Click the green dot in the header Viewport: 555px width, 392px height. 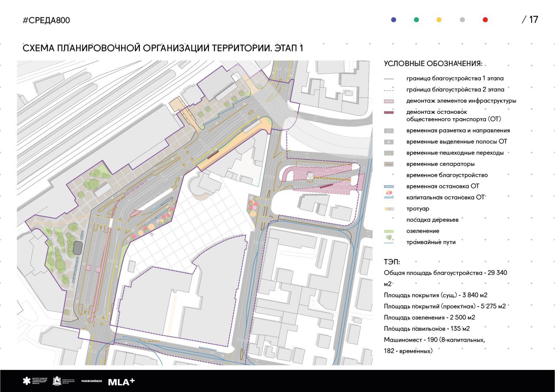coord(416,20)
